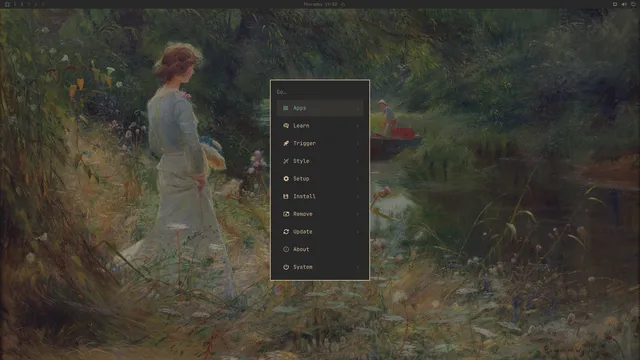640x360 pixels.
Task: Expand the Apps submenu chevron
Action: pyautogui.click(x=358, y=108)
